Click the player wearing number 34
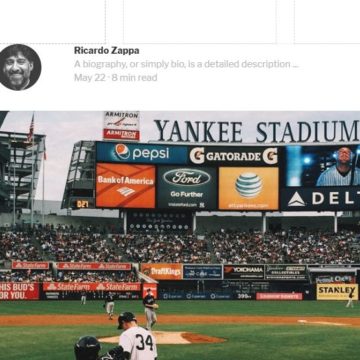 point(136,337)
